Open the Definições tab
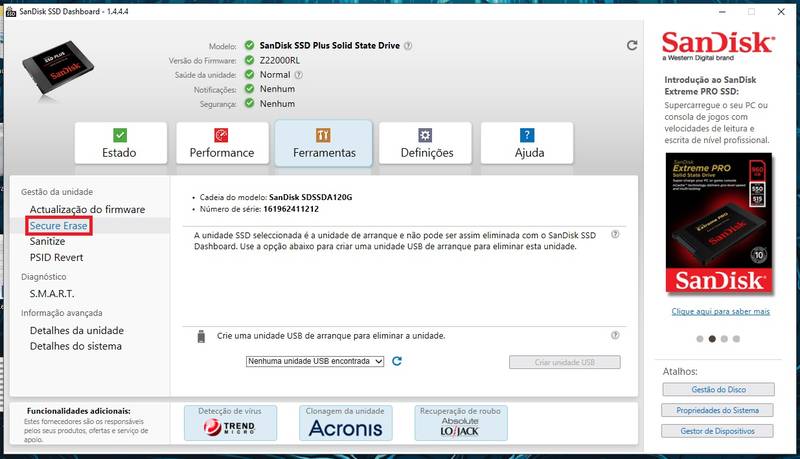The width and height of the screenshot is (800, 459). (x=426, y=143)
